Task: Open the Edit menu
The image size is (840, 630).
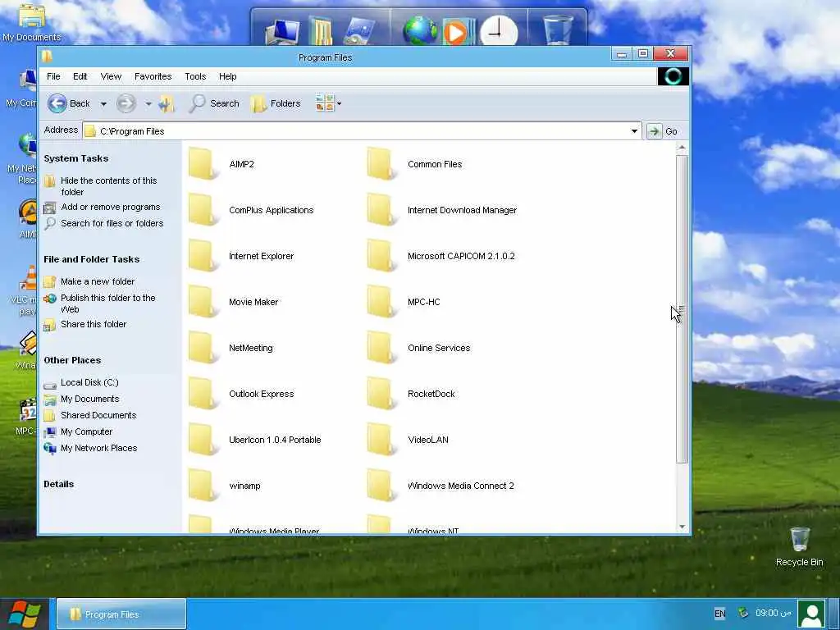Action: tap(80, 76)
